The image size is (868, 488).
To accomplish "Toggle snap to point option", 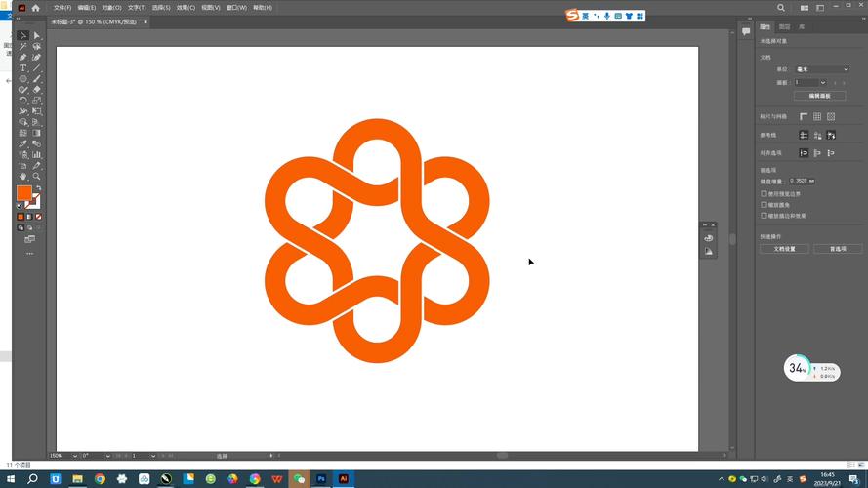I will coord(804,153).
